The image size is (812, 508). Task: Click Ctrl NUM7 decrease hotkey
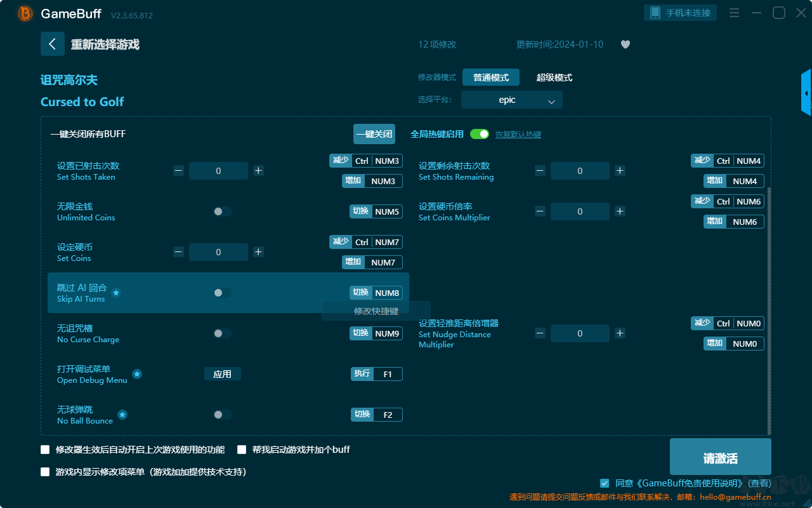(366, 242)
